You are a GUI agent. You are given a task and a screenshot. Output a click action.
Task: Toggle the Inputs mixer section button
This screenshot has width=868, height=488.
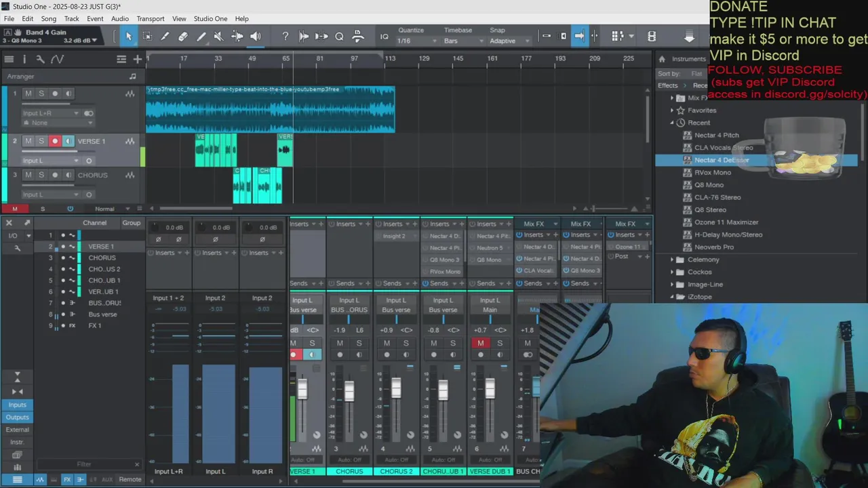pos(18,405)
